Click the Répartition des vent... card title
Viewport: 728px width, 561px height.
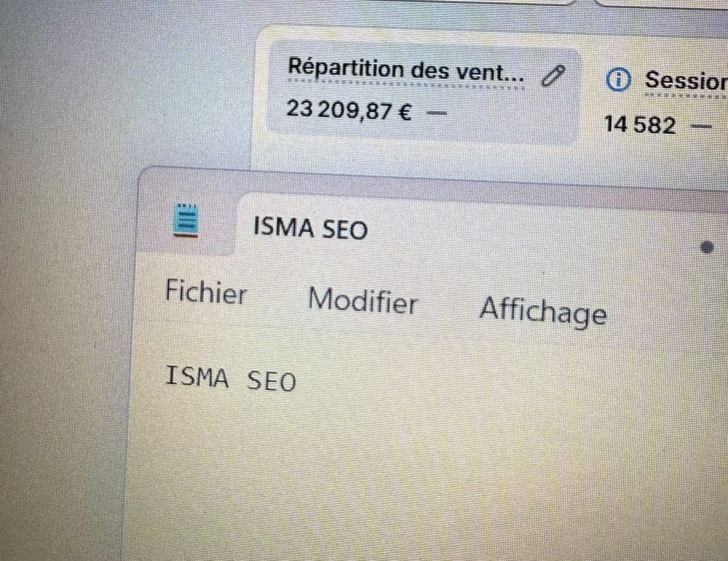coord(406,70)
